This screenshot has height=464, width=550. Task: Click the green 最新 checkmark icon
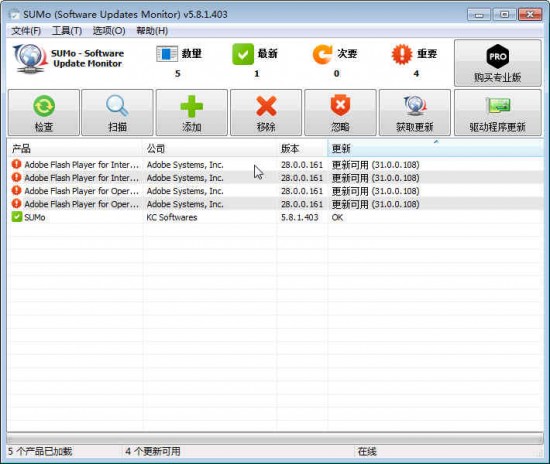(x=243, y=54)
